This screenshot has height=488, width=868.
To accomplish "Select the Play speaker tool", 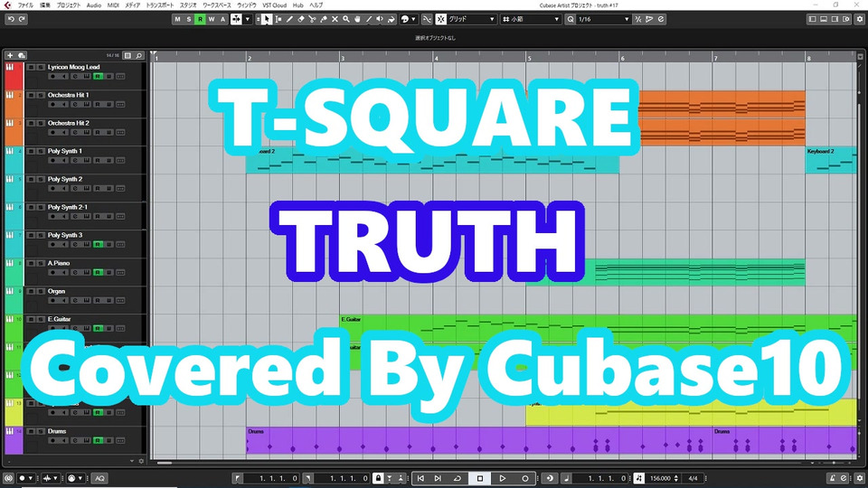I will (x=380, y=19).
